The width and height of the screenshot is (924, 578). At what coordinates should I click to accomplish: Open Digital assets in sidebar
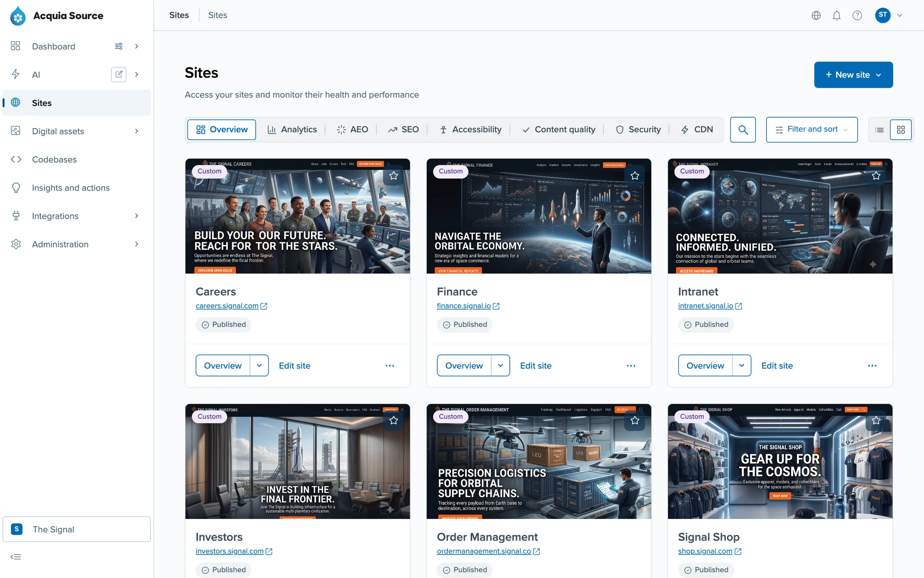pos(58,131)
